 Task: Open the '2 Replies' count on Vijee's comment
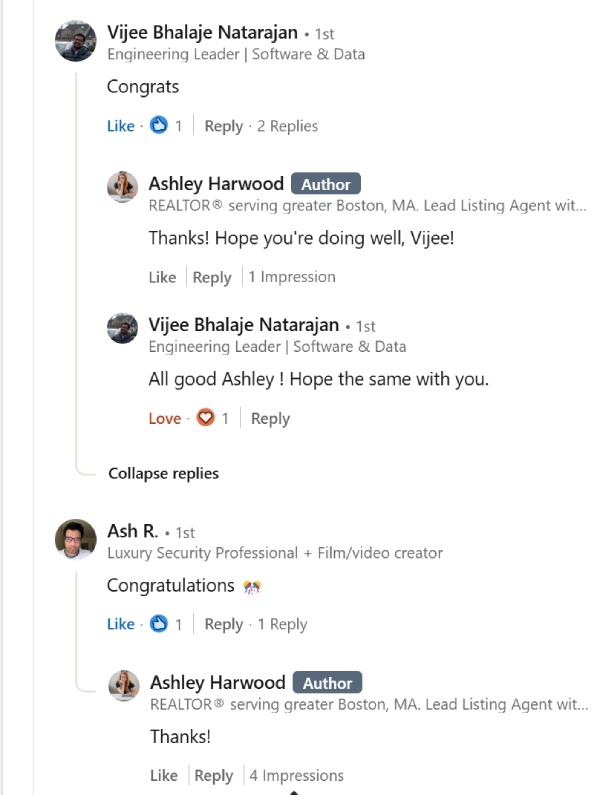[287, 126]
